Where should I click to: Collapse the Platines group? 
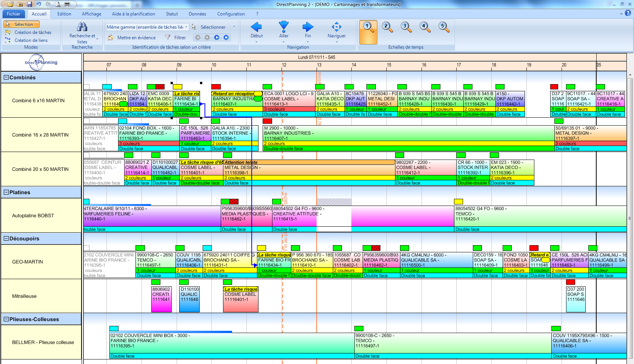(x=6, y=192)
